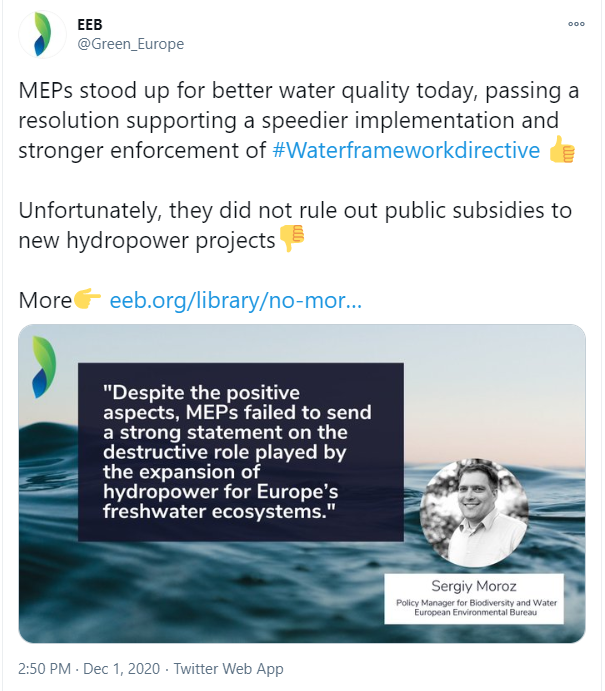The width and height of the screenshot is (605, 691).
Task: Open the tweet's more options menu
Action: (576, 24)
